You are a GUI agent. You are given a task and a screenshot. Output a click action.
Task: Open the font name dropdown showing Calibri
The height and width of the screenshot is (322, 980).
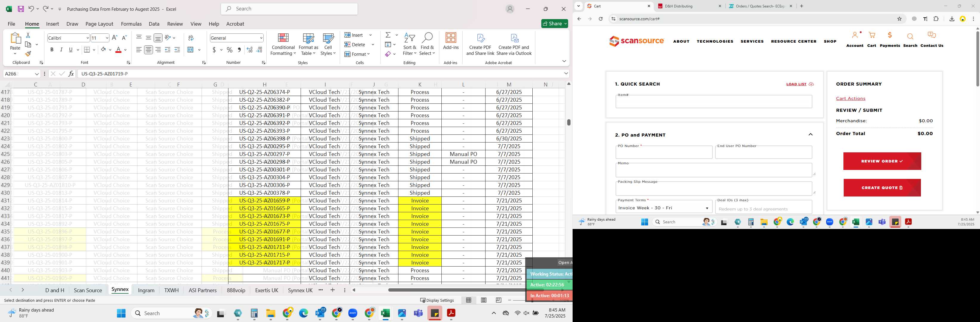(87, 38)
